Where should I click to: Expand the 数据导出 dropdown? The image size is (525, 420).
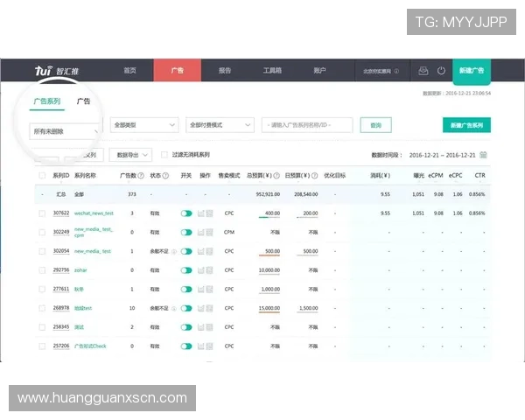click(130, 155)
